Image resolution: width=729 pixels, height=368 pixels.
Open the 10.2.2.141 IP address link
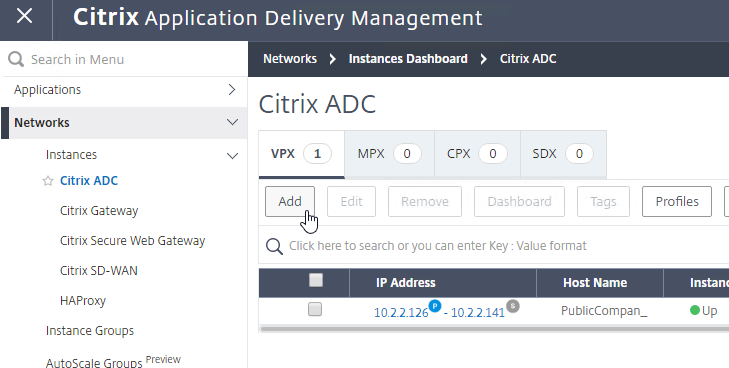478,313
